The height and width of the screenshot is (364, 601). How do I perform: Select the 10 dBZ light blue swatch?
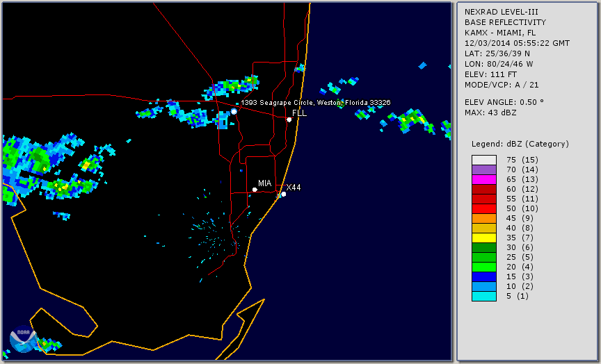(484, 286)
